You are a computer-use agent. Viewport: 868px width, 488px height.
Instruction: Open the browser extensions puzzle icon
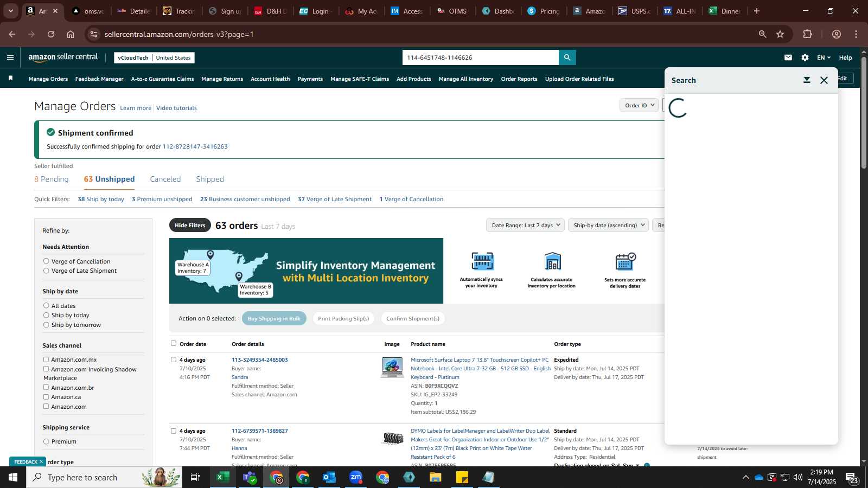(807, 34)
